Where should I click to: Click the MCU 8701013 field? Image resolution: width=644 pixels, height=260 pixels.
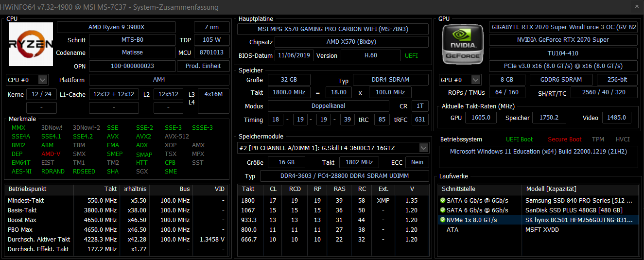point(211,52)
